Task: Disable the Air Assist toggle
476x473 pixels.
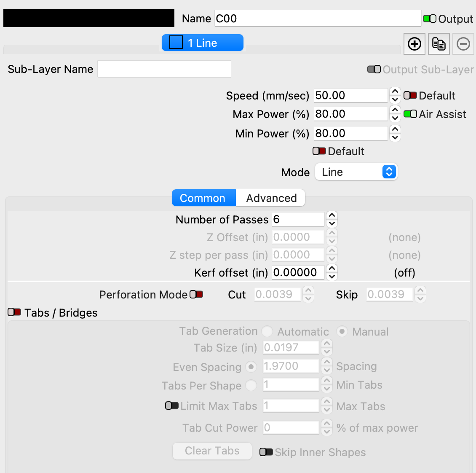Action: [410, 114]
